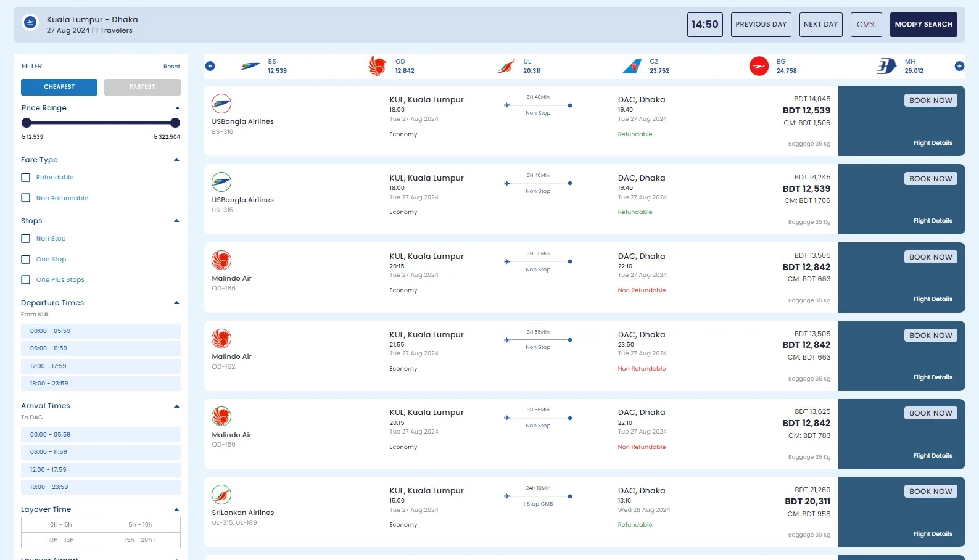
Task: Click SriLankan Airlines logo on UL-315 flight
Action: click(x=221, y=495)
